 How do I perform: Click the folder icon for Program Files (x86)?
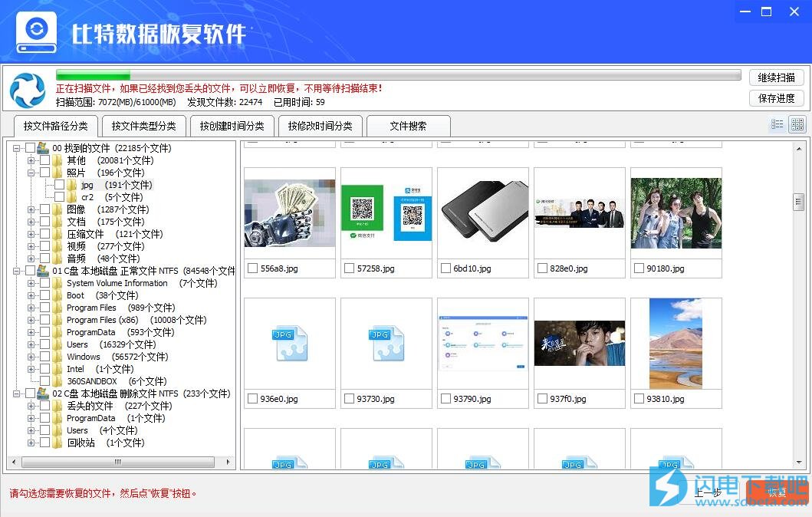tap(58, 320)
